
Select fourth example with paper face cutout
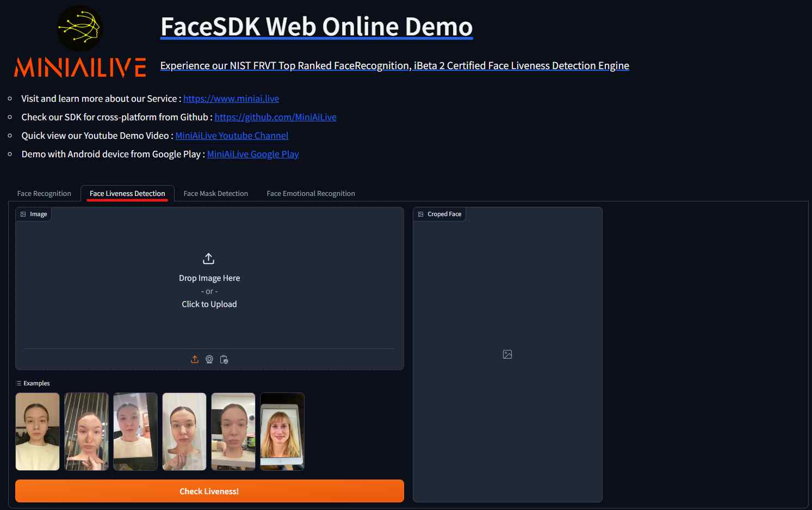(x=184, y=432)
